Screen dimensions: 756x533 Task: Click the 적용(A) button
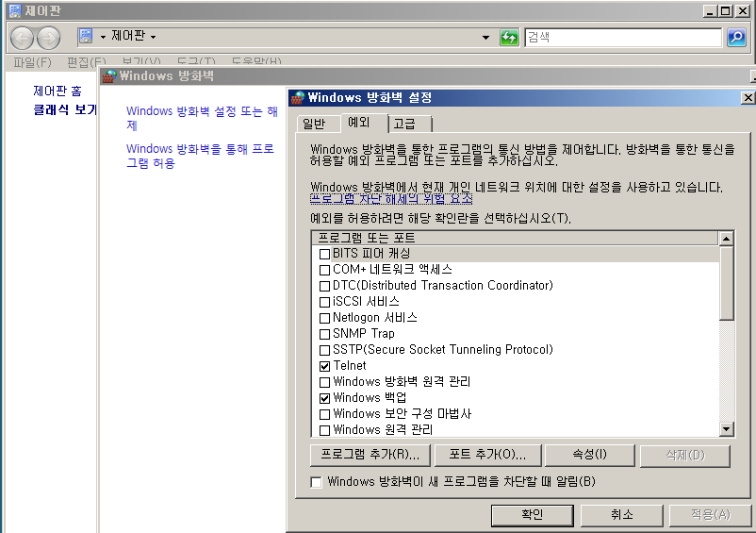710,515
